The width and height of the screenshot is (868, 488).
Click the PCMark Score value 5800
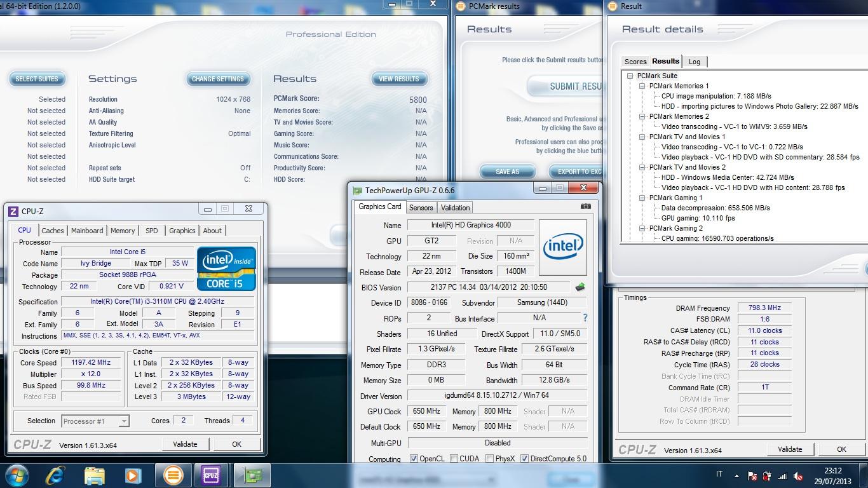pyautogui.click(x=418, y=100)
